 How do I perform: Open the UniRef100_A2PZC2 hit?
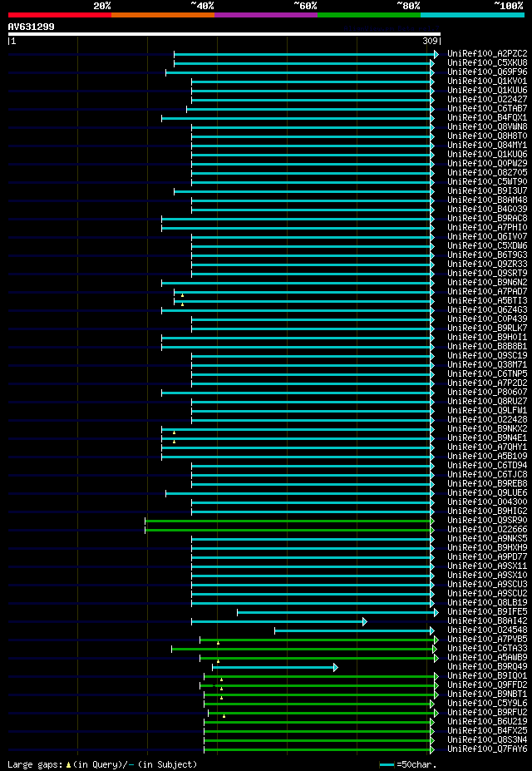487,53
